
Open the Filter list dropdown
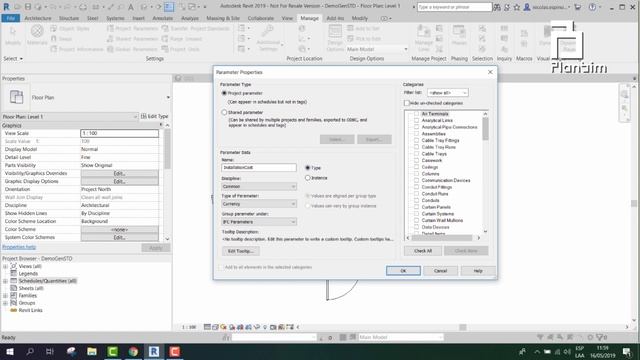pos(447,93)
